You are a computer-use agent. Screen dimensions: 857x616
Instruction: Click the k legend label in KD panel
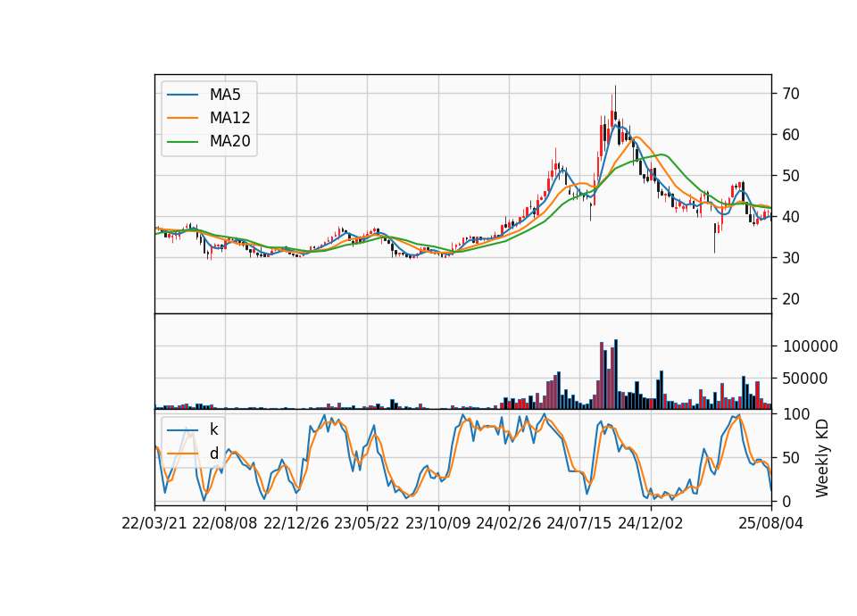point(213,430)
